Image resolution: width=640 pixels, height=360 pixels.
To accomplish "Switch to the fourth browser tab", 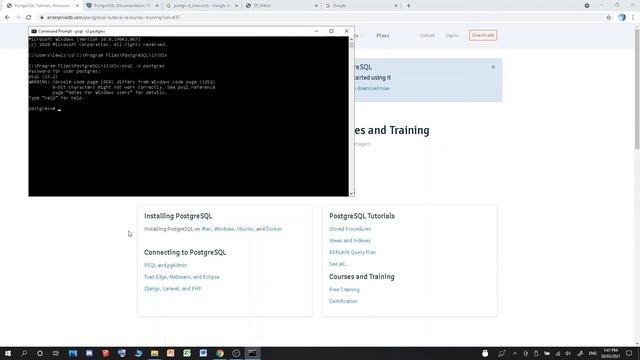I will pos(282,6).
